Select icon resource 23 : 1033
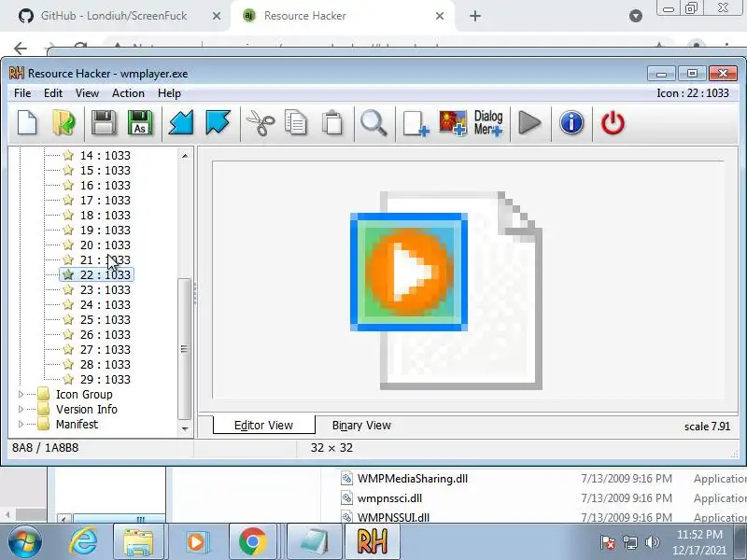 (105, 289)
